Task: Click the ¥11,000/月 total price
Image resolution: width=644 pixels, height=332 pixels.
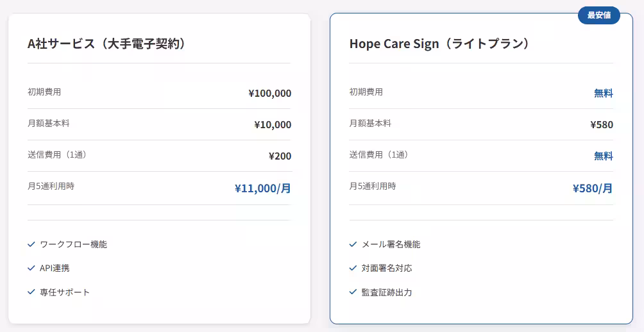Action: tap(262, 188)
